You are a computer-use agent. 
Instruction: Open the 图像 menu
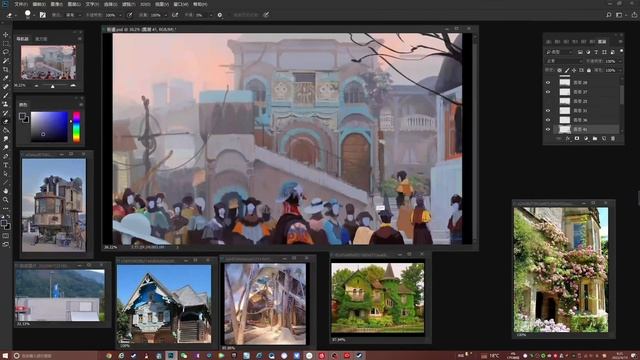(x=56, y=4)
